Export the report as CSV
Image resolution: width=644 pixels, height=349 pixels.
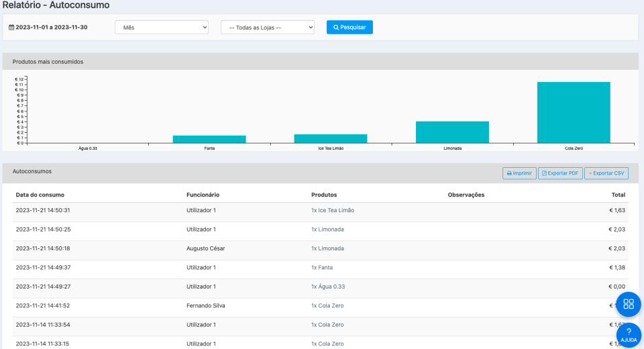pyautogui.click(x=606, y=173)
